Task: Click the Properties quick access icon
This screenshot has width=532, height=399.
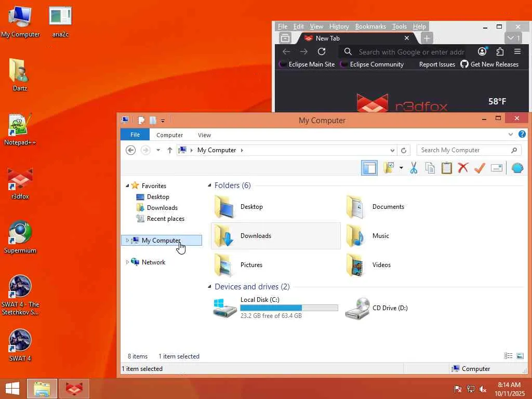Action: coord(141,120)
